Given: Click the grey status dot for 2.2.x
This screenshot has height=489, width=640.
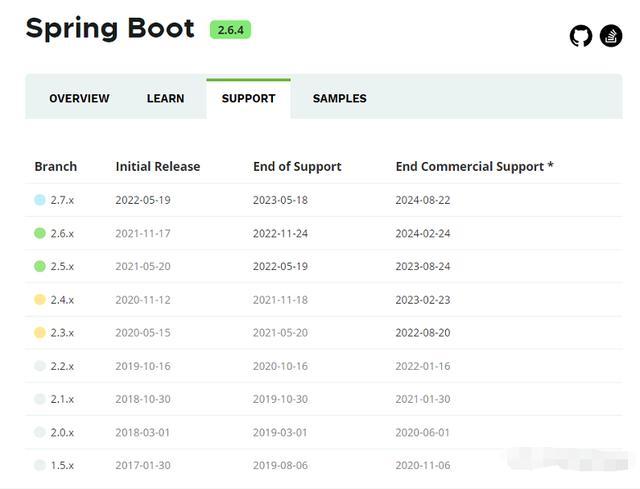Looking at the screenshot, I should (40, 366).
